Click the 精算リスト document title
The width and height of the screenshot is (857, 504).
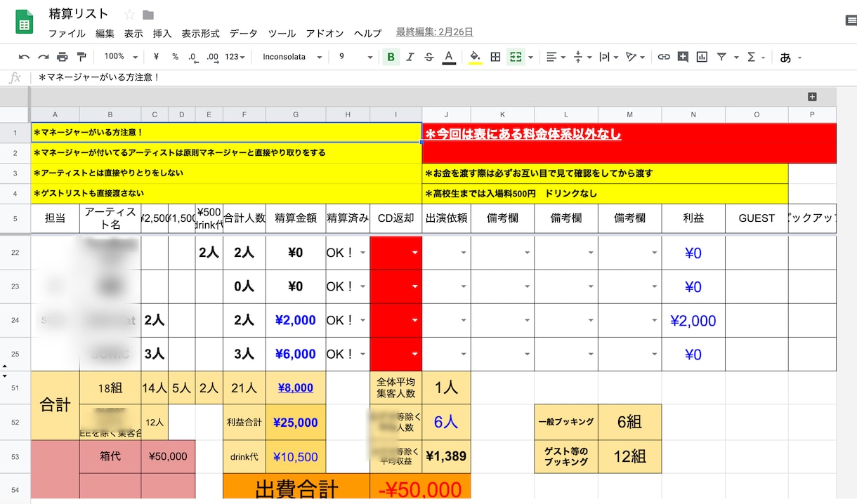coord(79,14)
